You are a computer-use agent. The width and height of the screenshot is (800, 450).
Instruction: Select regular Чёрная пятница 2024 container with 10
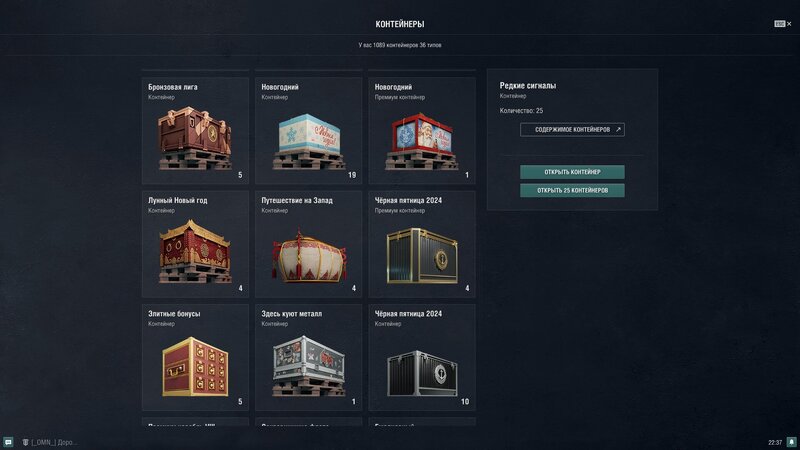click(422, 357)
